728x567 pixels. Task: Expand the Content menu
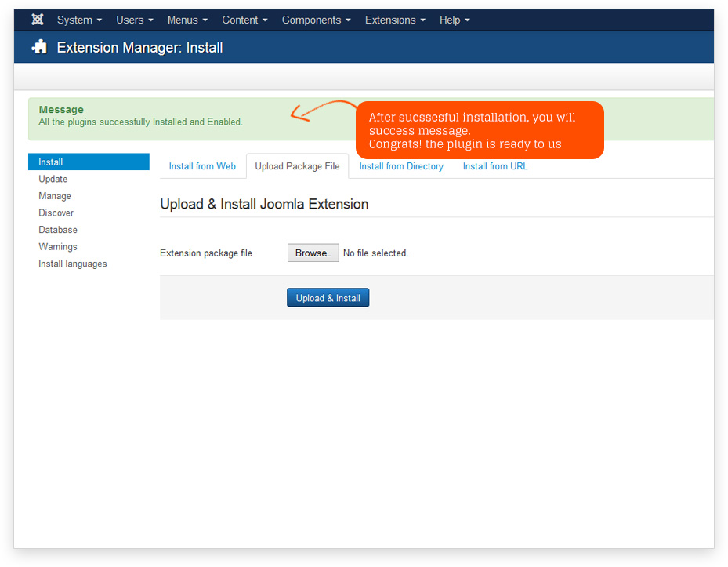click(244, 20)
